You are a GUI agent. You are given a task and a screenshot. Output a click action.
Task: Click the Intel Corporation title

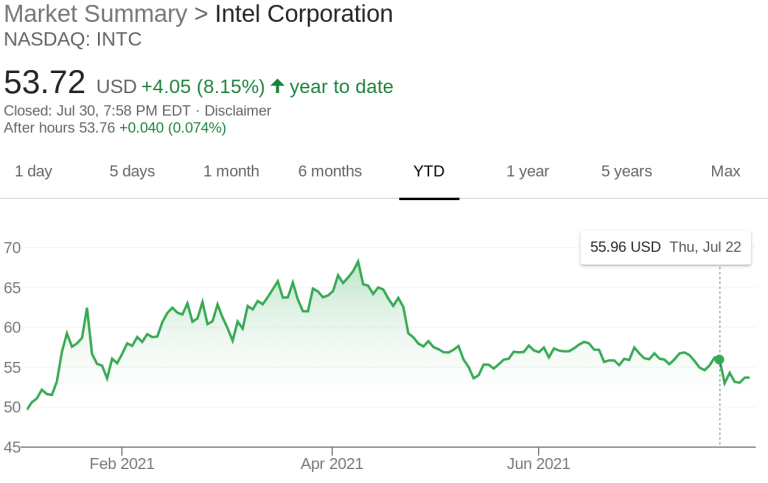point(304,14)
